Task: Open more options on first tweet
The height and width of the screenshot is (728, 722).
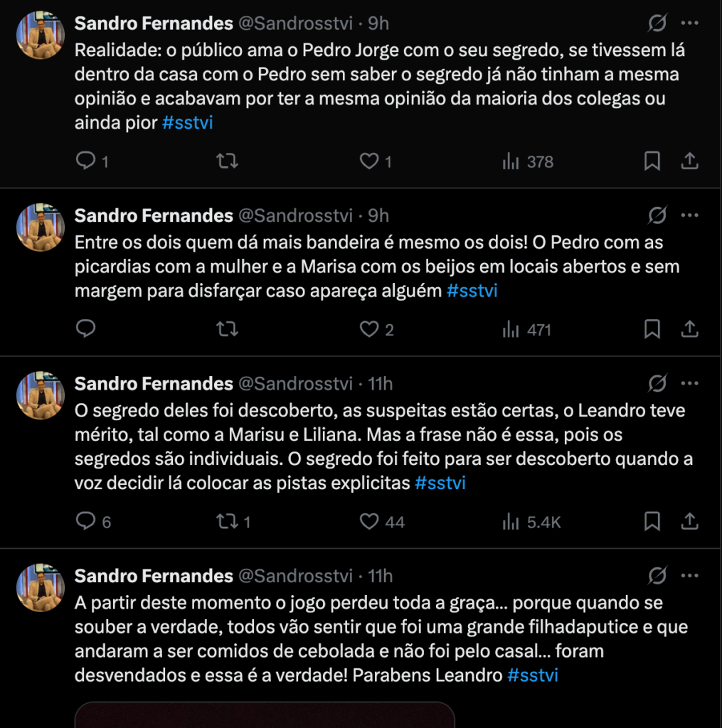Action: [689, 23]
